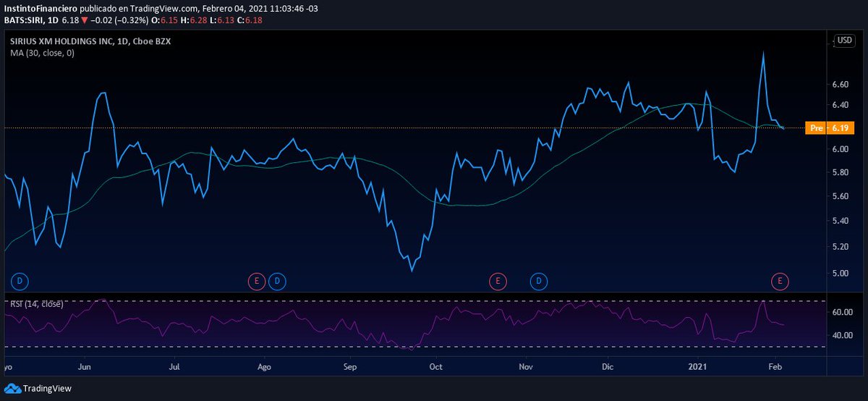Click the BATS:SIRI ticker symbol

coord(23,20)
